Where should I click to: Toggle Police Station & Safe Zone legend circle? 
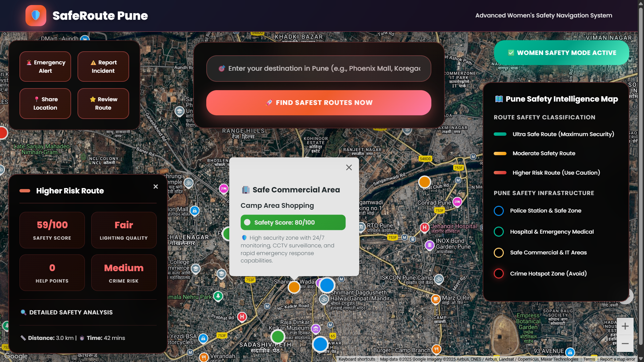[x=499, y=211]
